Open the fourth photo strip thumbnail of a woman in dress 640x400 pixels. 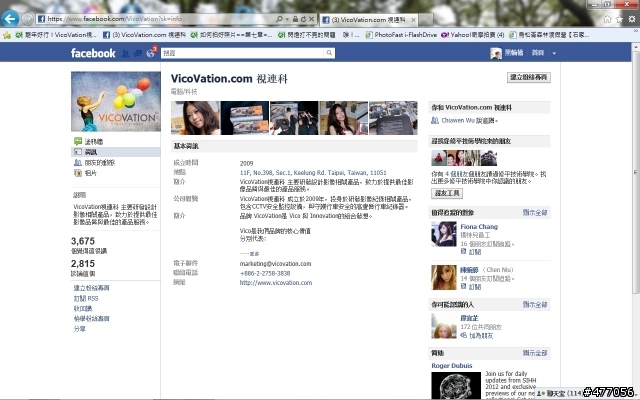[344, 118]
